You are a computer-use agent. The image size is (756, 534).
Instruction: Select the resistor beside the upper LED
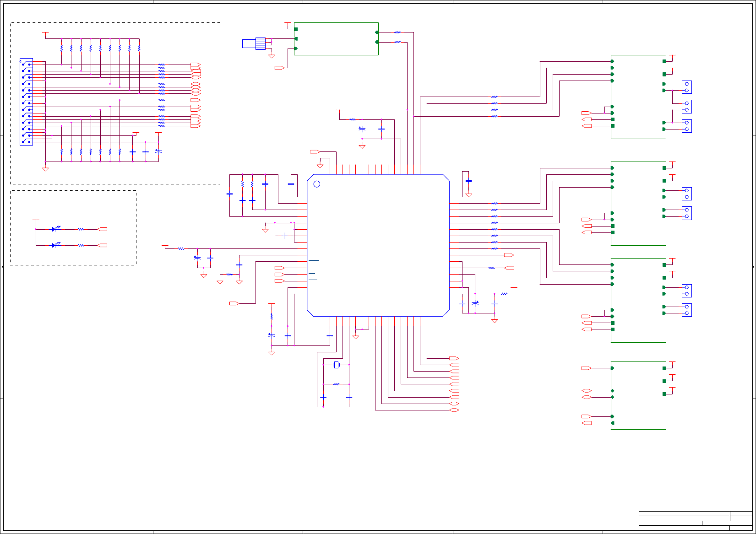81,229
